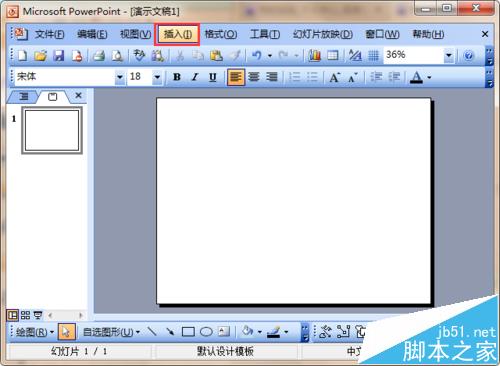Click the Print Preview icon
Viewport: 500px width, 366px height.
tap(117, 55)
